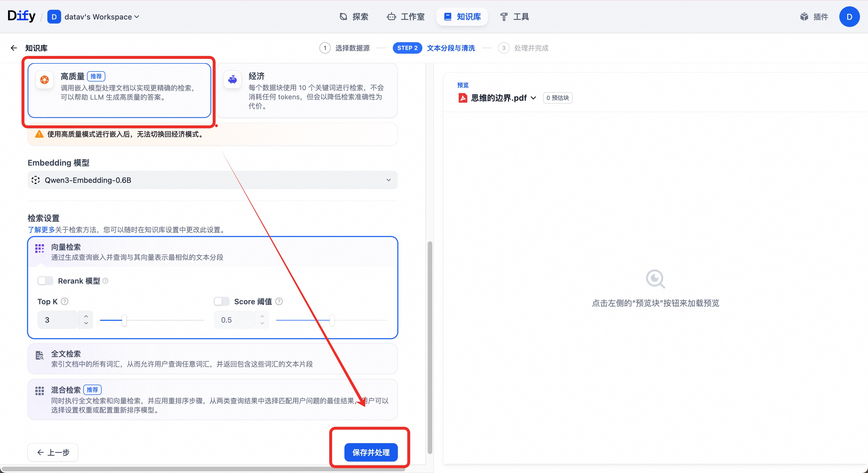Open the Embedding model dropdown Qwen3-Embedding-0.6B
This screenshot has width=868, height=473.
pos(212,180)
